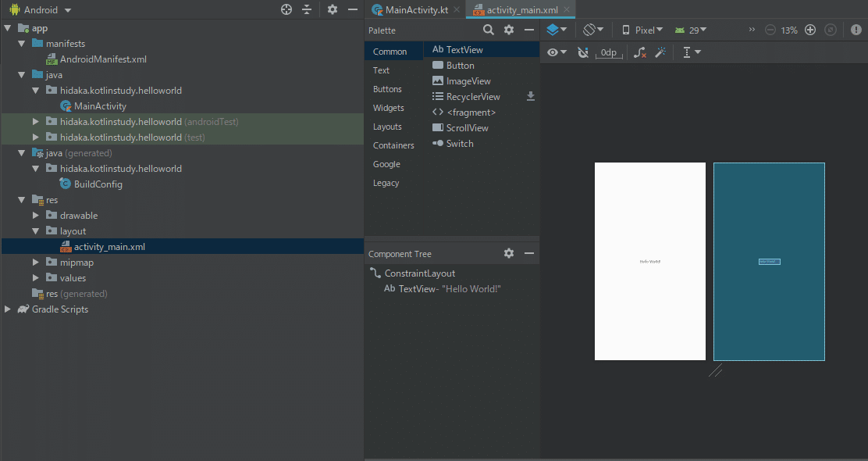Image resolution: width=868 pixels, height=461 pixels.
Task: Zoom in the design preview
Action: (x=810, y=30)
